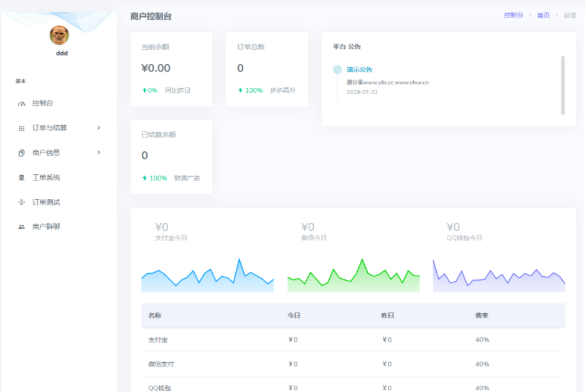Click the 商户群聊 people icon

[22, 227]
